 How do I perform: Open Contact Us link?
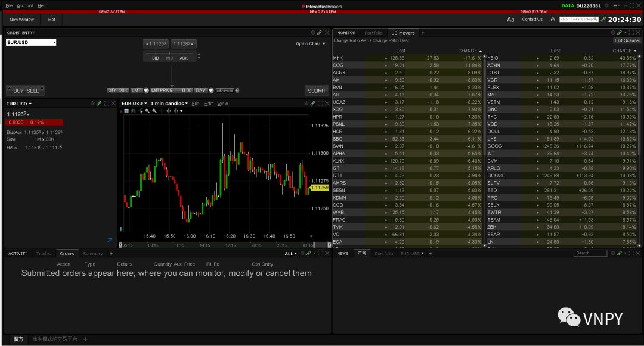click(532, 19)
